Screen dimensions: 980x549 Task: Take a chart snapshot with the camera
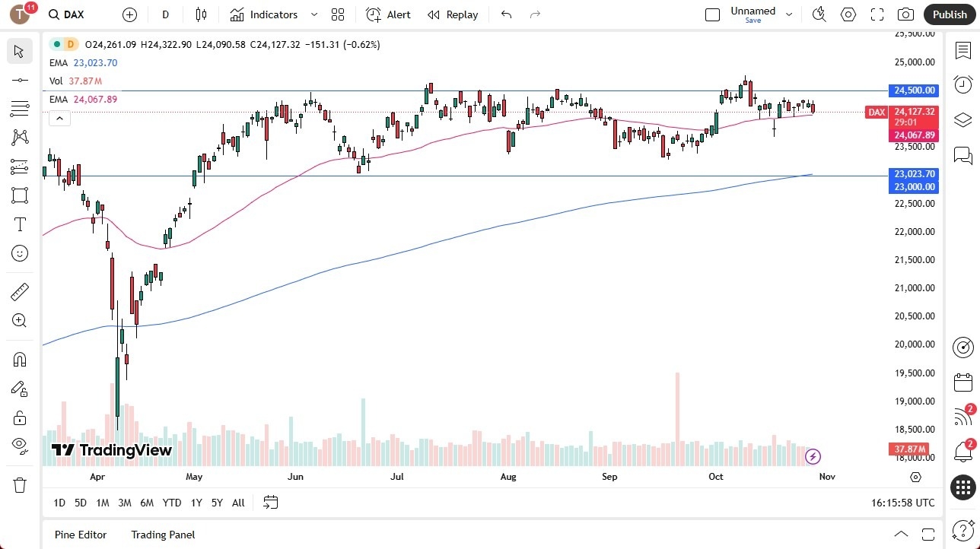(905, 14)
